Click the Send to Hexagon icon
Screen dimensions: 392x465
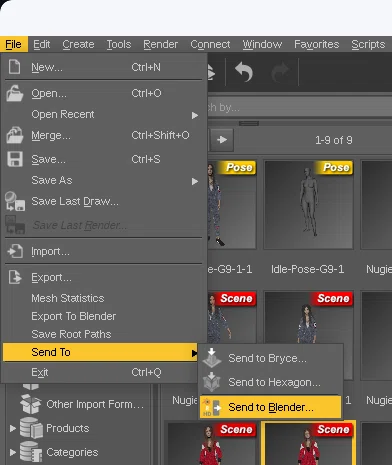(x=212, y=382)
